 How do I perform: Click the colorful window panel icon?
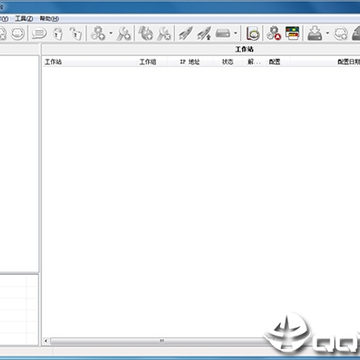pos(292,33)
